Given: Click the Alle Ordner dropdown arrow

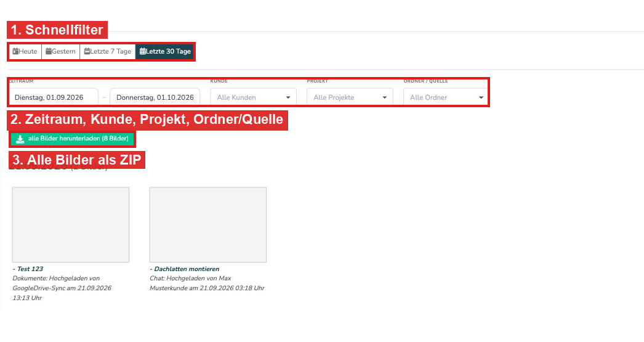Looking at the screenshot, I should tap(481, 98).
